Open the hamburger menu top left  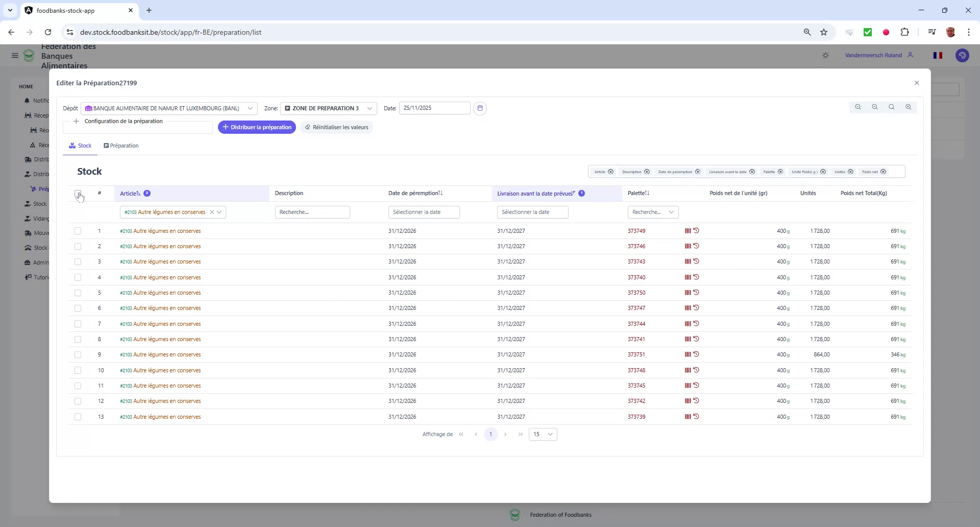click(x=15, y=55)
